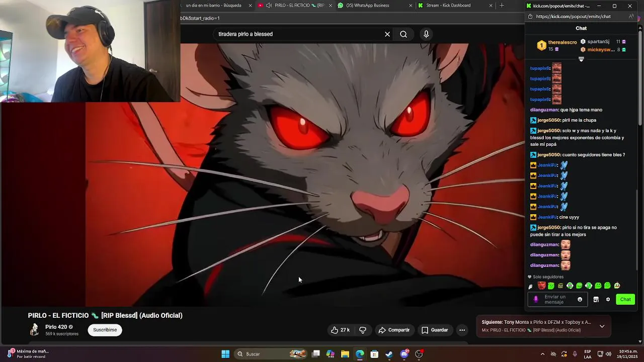Send message with green Chat button
Viewport: 644px width, 362px height.
(625, 299)
